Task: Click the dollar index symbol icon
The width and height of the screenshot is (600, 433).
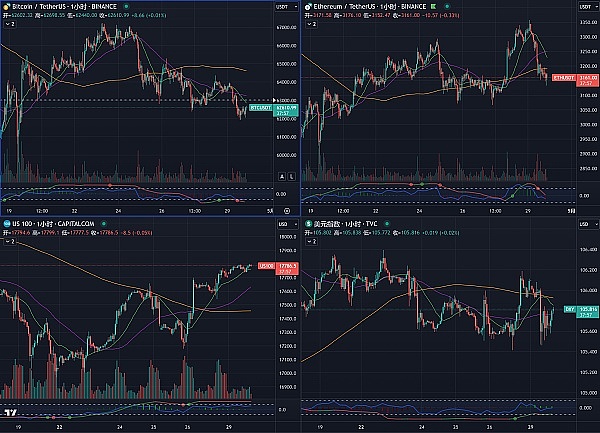Action: pos(305,223)
